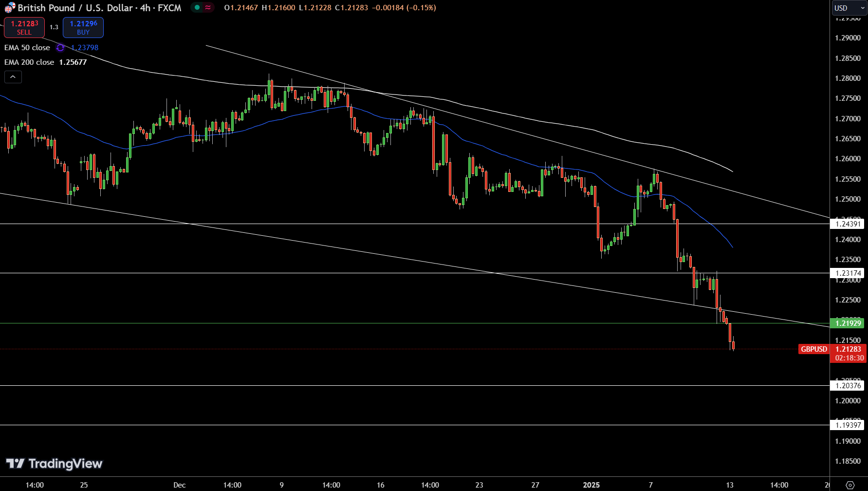The height and width of the screenshot is (491, 868).
Task: Click the high value H1.21600
Action: 278,8
